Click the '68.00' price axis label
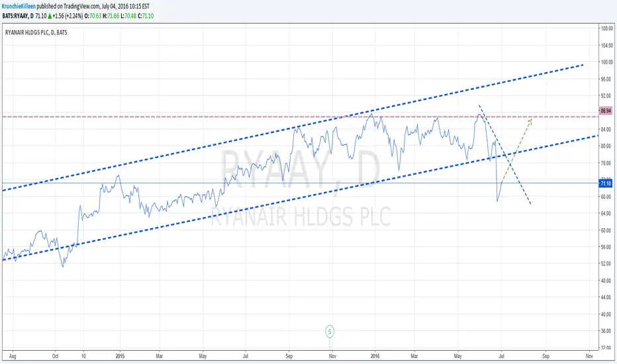Screen dimensions: 617x364 tap(606, 197)
